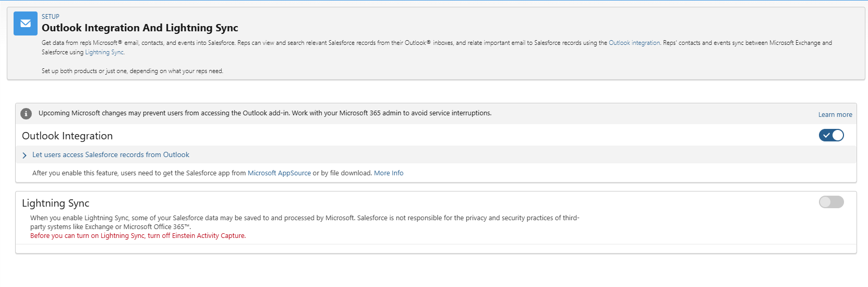Follow the Microsoft AppSource link
This screenshot has height=287, width=868.
pos(279,173)
